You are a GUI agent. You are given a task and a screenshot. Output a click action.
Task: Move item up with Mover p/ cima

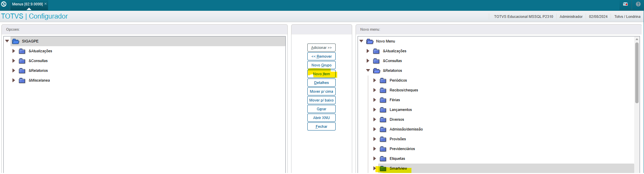321,91
